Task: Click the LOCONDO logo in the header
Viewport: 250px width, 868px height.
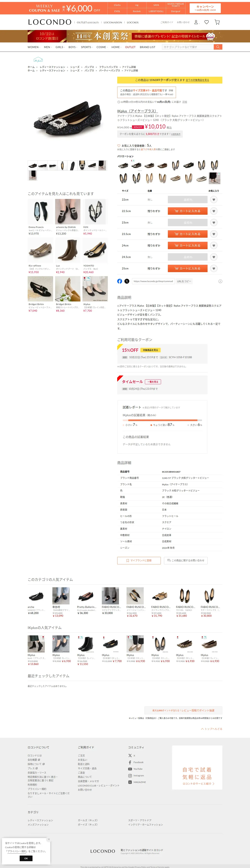Action: click(x=49, y=22)
